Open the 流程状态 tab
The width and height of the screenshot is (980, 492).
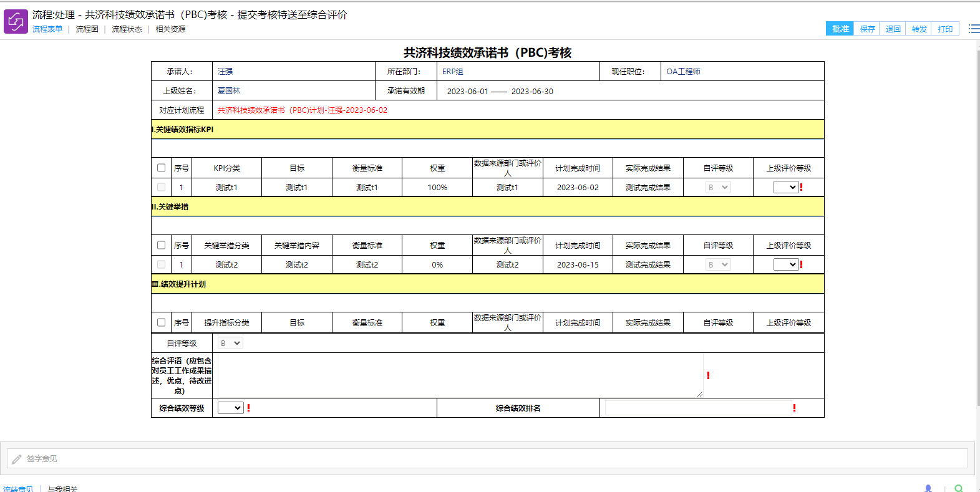pos(127,29)
